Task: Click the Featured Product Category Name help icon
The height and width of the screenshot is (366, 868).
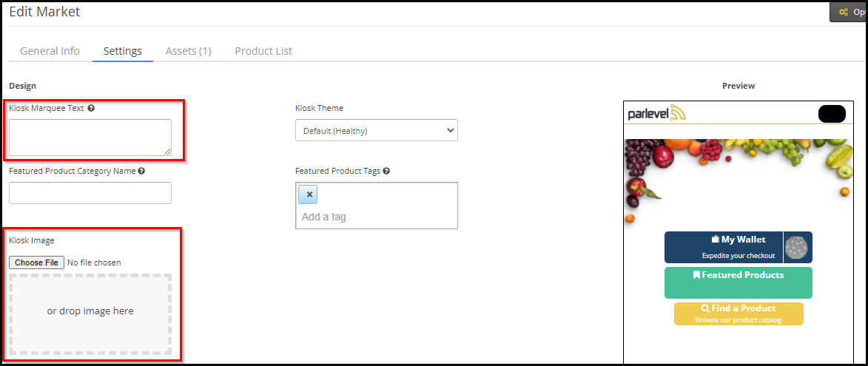Action: (x=142, y=172)
